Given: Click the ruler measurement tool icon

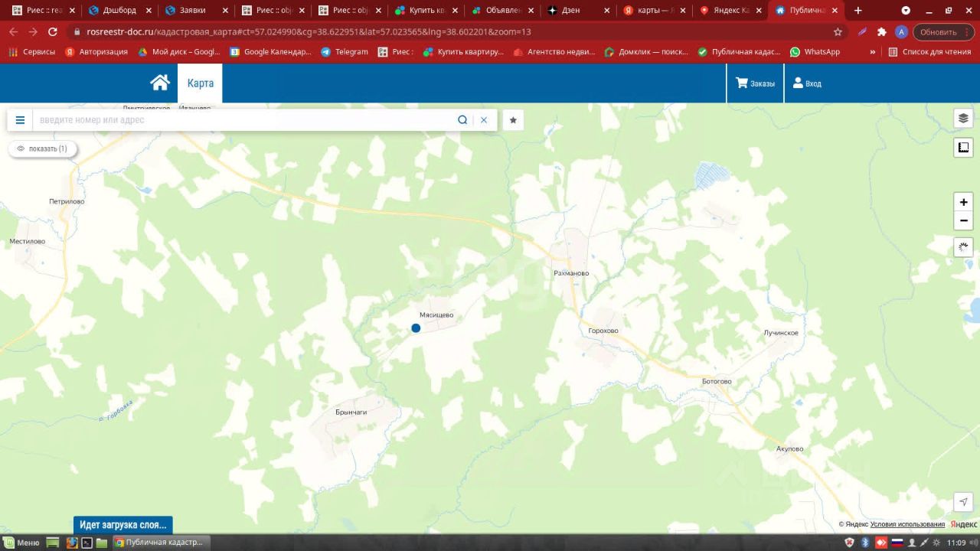Looking at the screenshot, I should pyautogui.click(x=963, y=148).
